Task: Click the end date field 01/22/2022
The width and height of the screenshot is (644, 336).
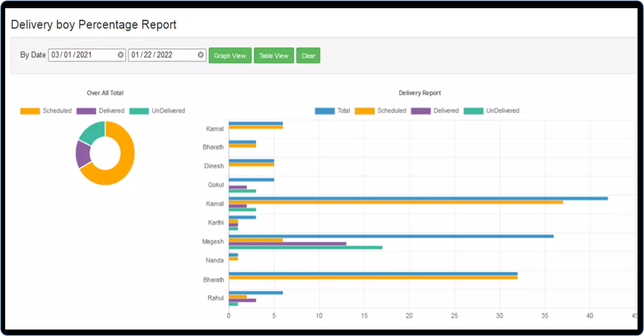Action: [x=162, y=55]
